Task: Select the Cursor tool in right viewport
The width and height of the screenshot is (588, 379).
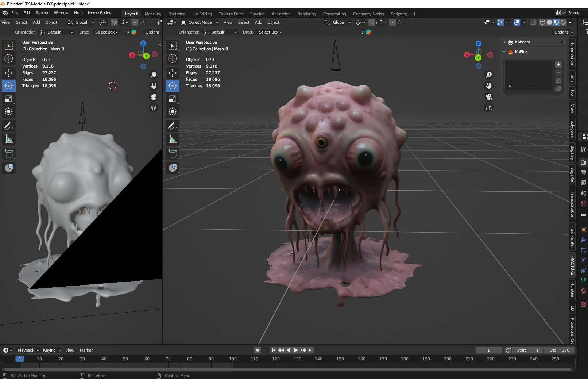Action: pyautogui.click(x=173, y=58)
